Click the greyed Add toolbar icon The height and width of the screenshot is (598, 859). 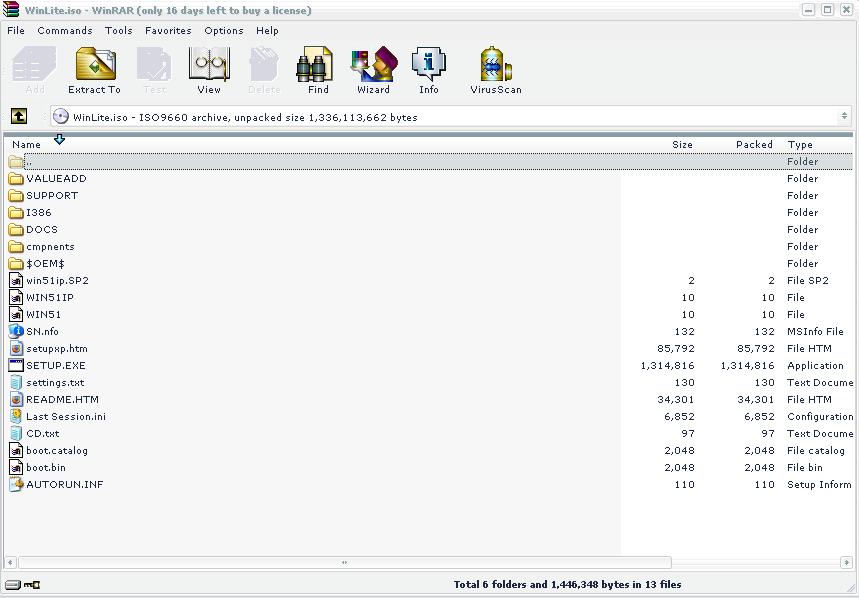(34, 65)
